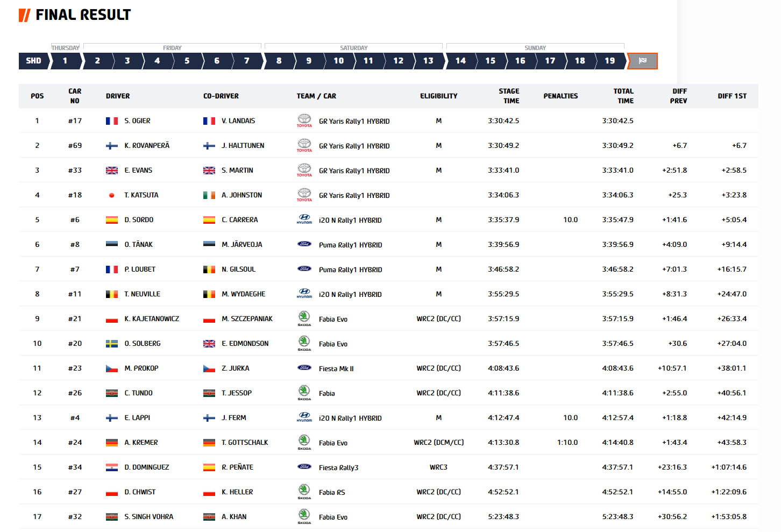Click the +10:57.1 diff prev value
The height and width of the screenshot is (532, 781).
pyautogui.click(x=672, y=368)
